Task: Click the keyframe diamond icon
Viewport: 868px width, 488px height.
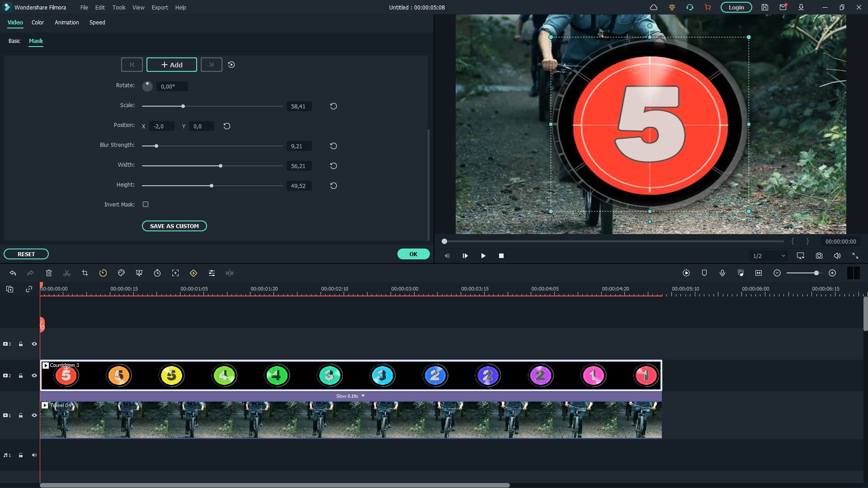Action: (x=193, y=273)
